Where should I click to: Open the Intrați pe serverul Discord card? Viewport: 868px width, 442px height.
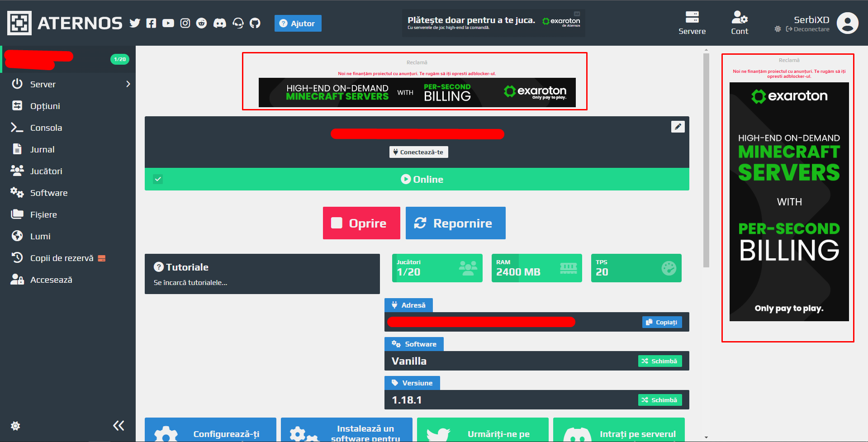[619, 430]
